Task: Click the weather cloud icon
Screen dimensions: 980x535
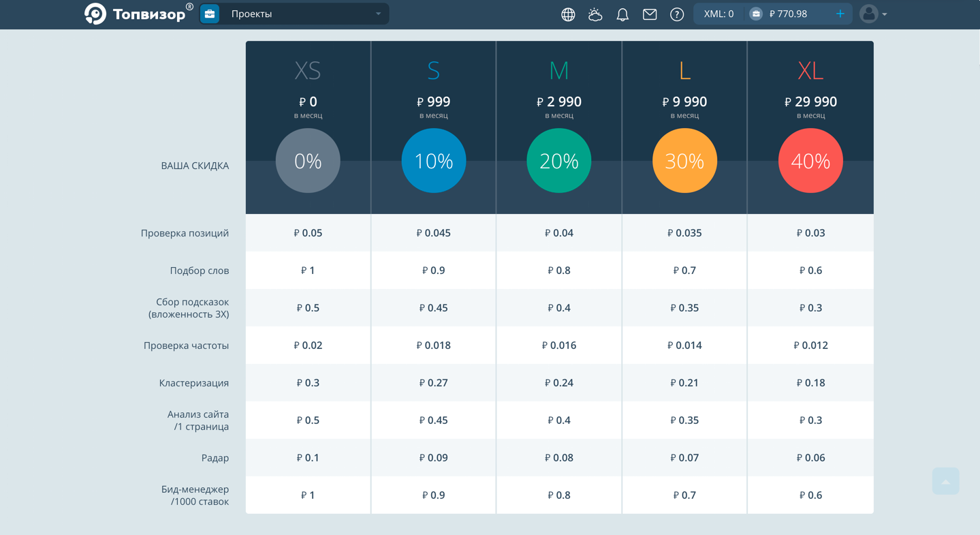Action: point(595,14)
